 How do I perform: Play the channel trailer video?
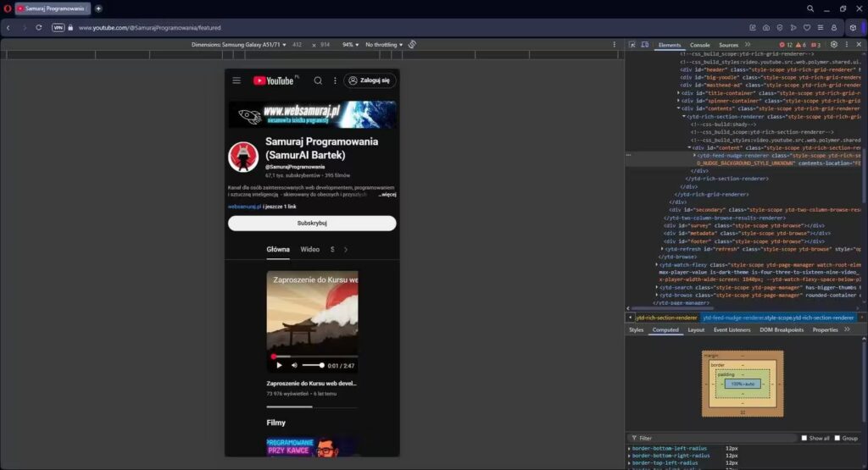(x=279, y=366)
